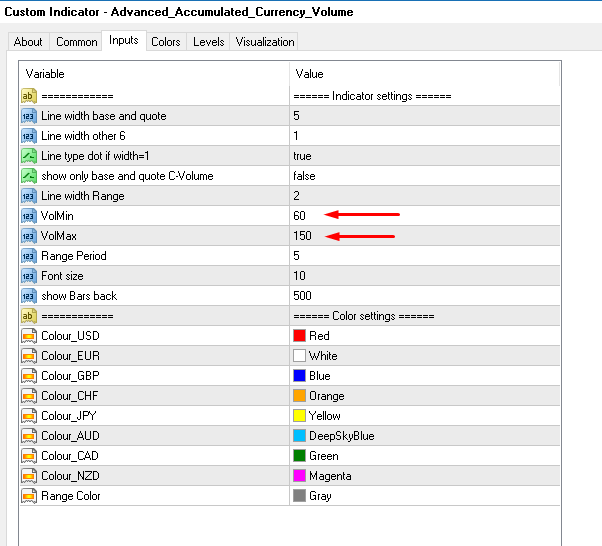
Task: Click the integer icon beside Range Period
Action: [28, 256]
